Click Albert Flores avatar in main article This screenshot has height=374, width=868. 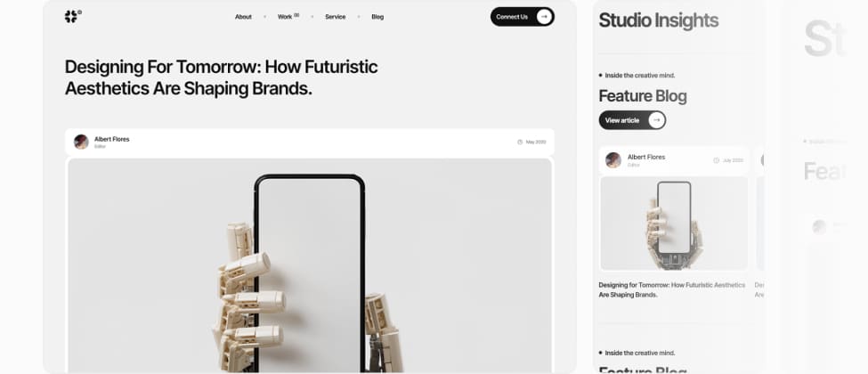81,142
